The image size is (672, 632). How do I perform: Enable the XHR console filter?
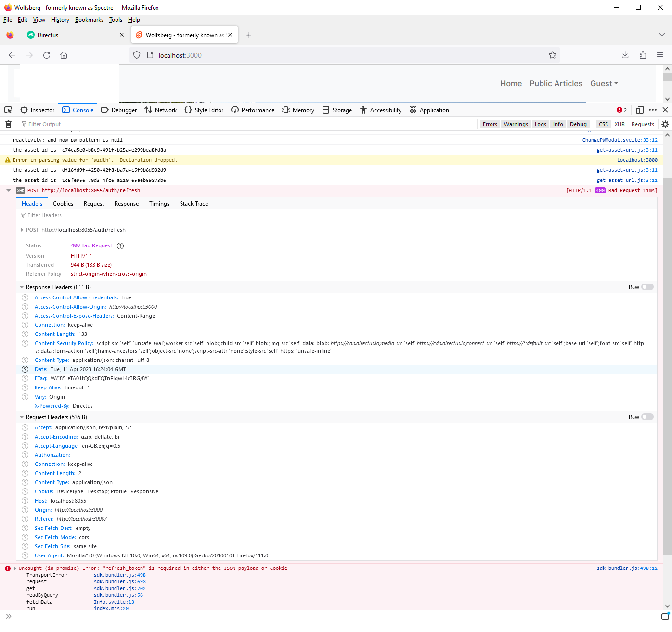pos(620,124)
